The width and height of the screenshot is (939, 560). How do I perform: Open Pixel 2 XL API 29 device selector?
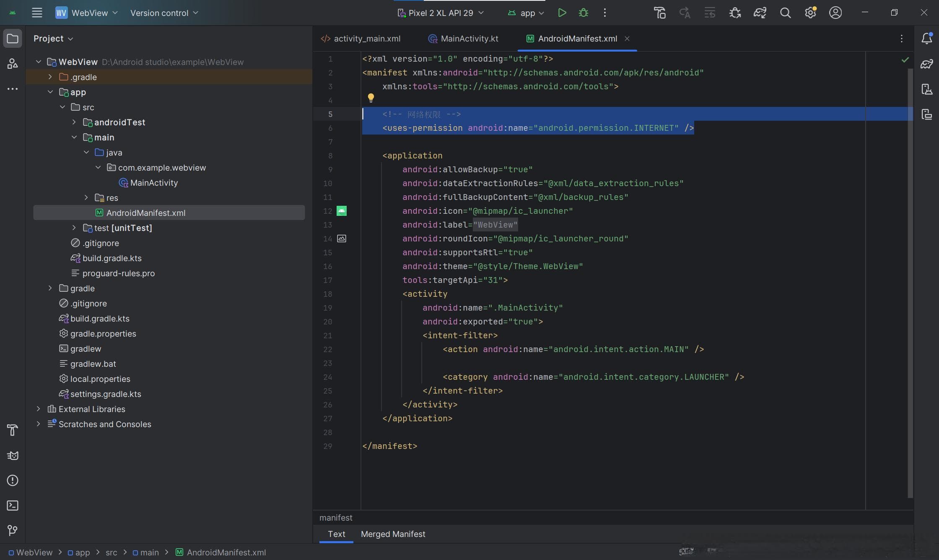pyautogui.click(x=440, y=13)
